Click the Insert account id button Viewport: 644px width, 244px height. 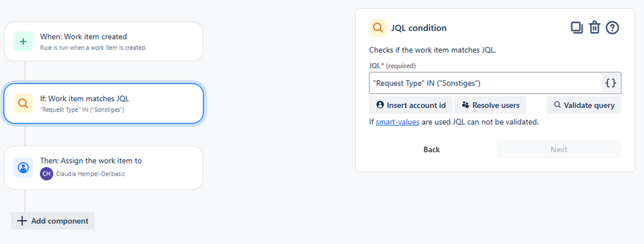tap(411, 105)
